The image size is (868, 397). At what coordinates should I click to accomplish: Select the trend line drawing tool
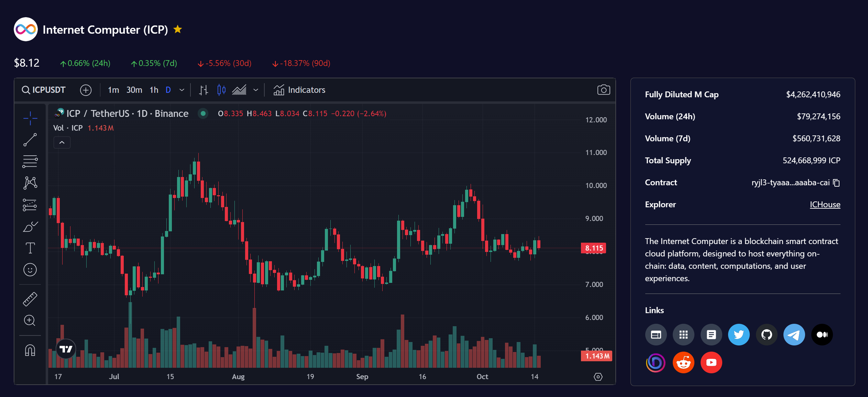click(30, 140)
